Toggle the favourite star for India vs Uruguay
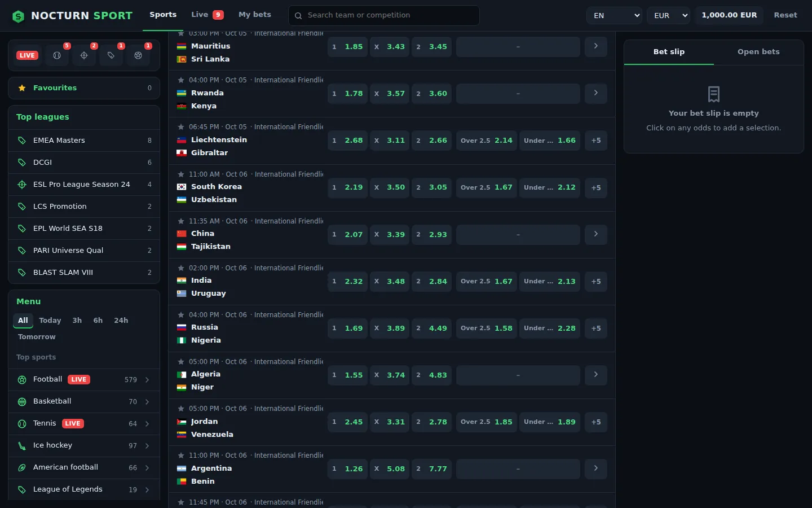 (181, 268)
